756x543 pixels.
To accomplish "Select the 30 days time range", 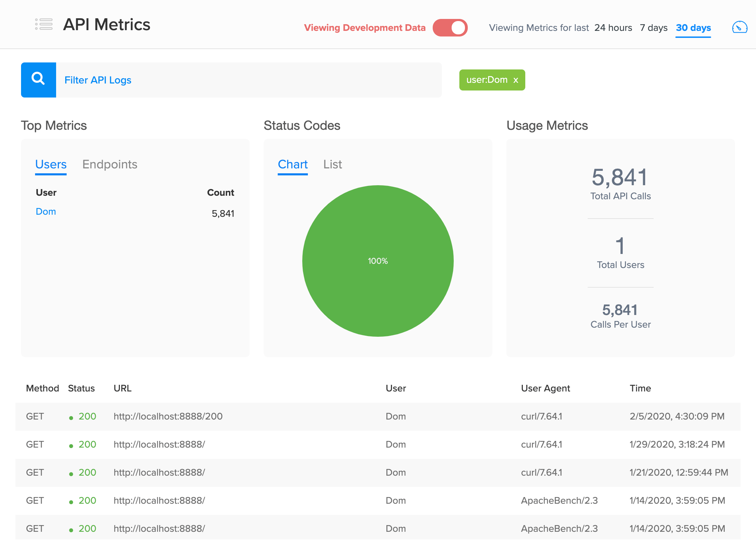I will coord(693,28).
